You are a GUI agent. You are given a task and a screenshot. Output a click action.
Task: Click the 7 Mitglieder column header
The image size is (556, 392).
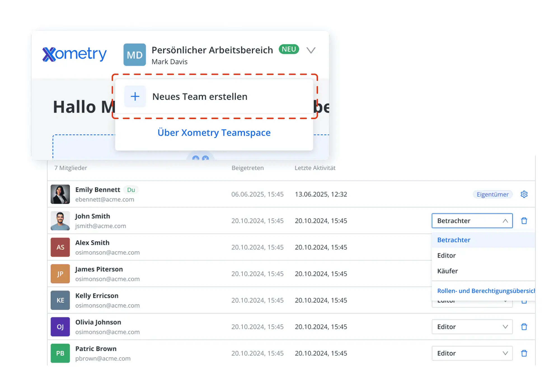(71, 168)
